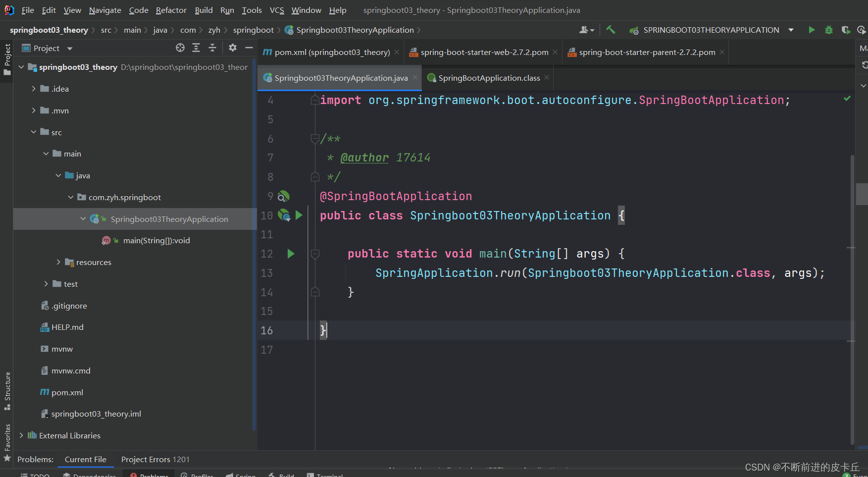868x477 pixels.
Task: Close Springboot03TheoryApplication.java tab
Action: coord(415,77)
